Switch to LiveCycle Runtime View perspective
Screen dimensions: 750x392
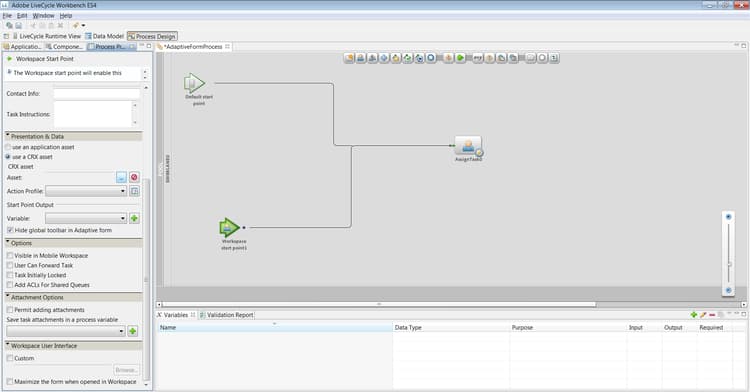point(47,36)
